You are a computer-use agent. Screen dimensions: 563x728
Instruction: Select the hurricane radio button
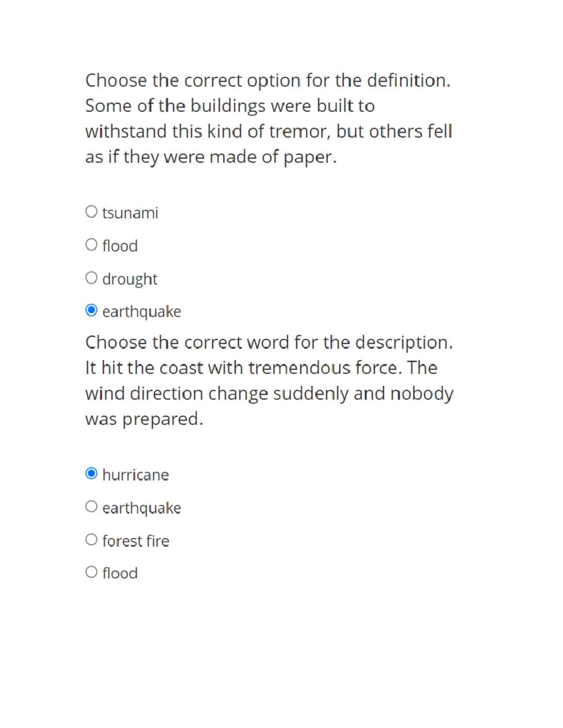click(91, 473)
